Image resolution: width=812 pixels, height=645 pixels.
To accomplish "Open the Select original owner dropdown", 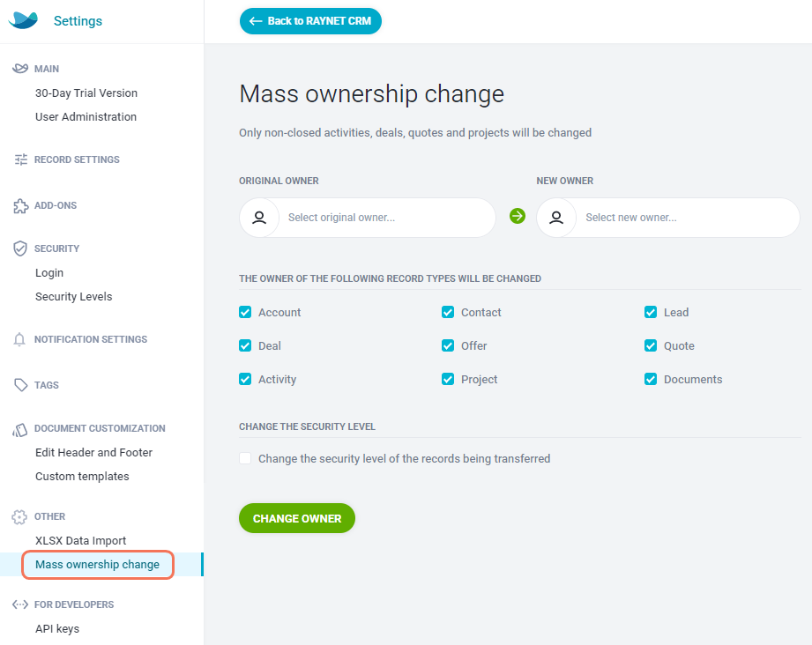I will [367, 218].
